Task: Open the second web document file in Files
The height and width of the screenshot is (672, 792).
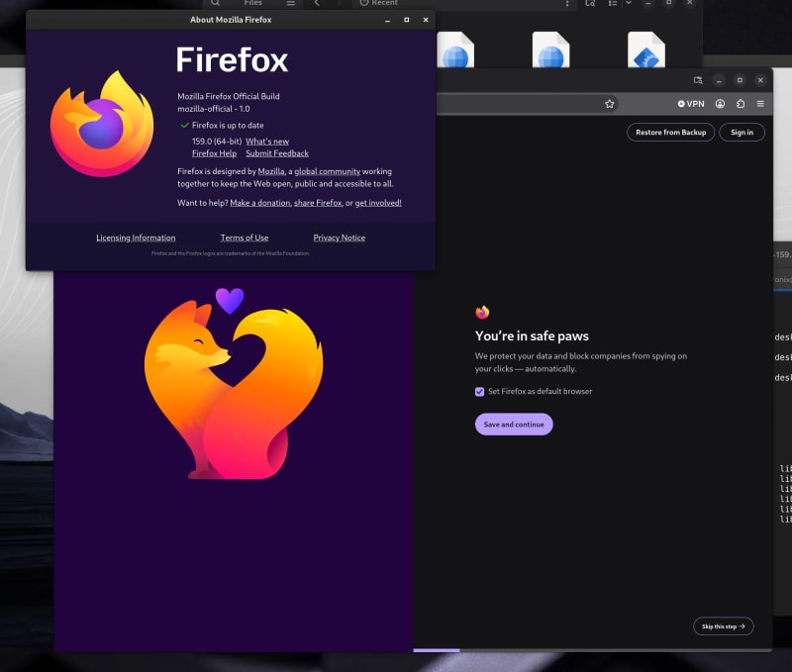Action: (550, 49)
